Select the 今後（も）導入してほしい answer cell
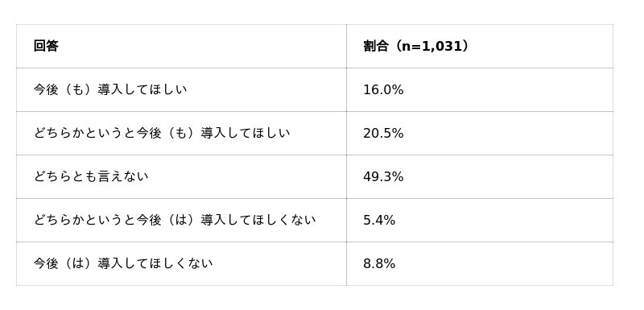 181,89
